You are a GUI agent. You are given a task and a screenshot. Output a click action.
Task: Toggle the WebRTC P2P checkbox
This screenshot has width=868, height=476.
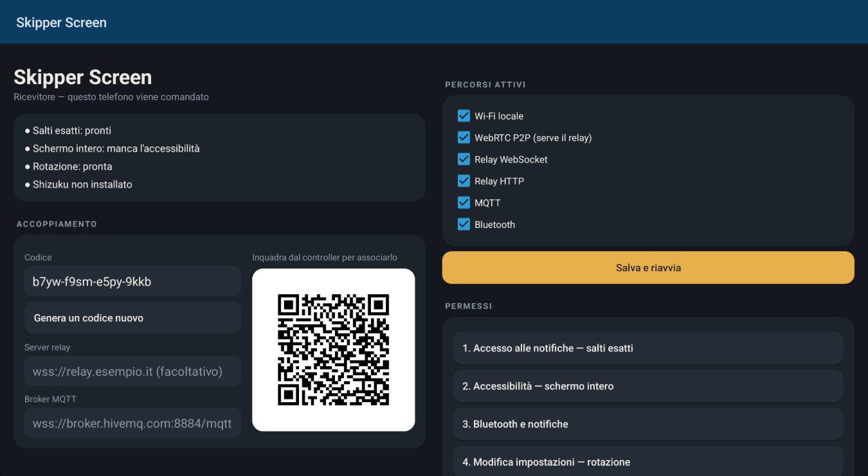click(464, 137)
